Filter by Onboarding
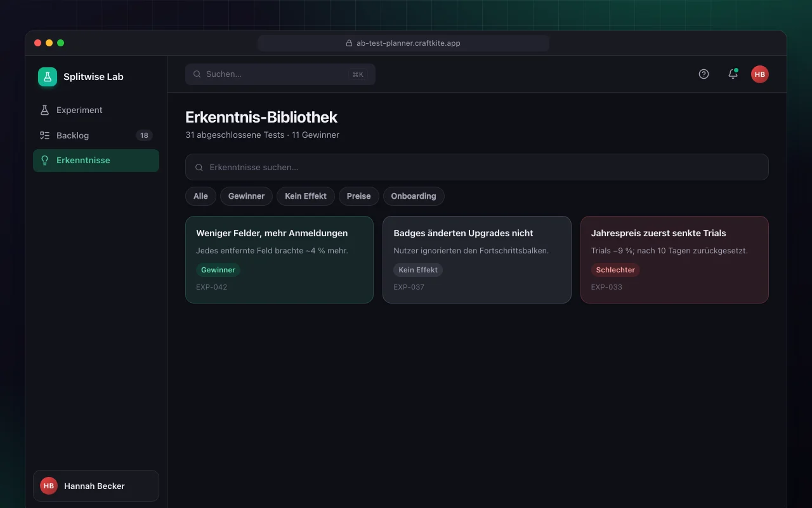The height and width of the screenshot is (508, 812). (414, 196)
